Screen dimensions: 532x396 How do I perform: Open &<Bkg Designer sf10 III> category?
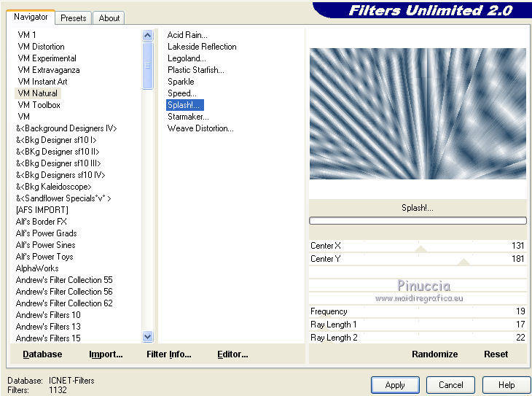click(58, 163)
